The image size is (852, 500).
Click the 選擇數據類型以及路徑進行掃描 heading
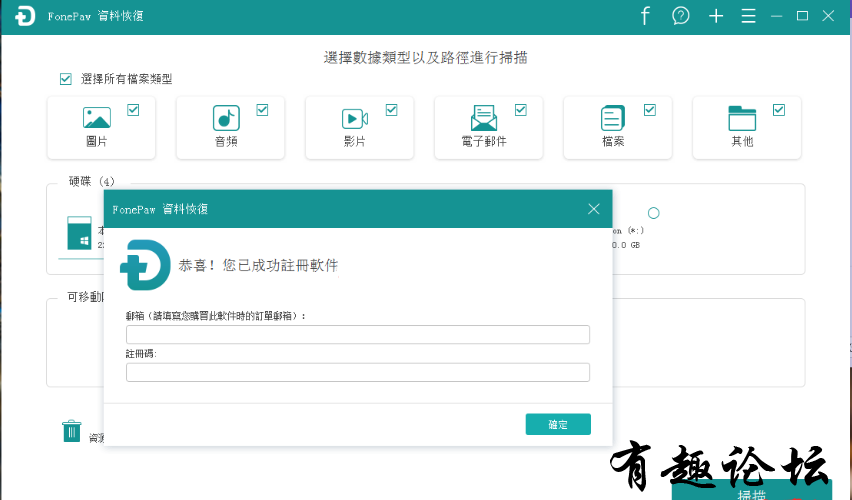tap(425, 58)
